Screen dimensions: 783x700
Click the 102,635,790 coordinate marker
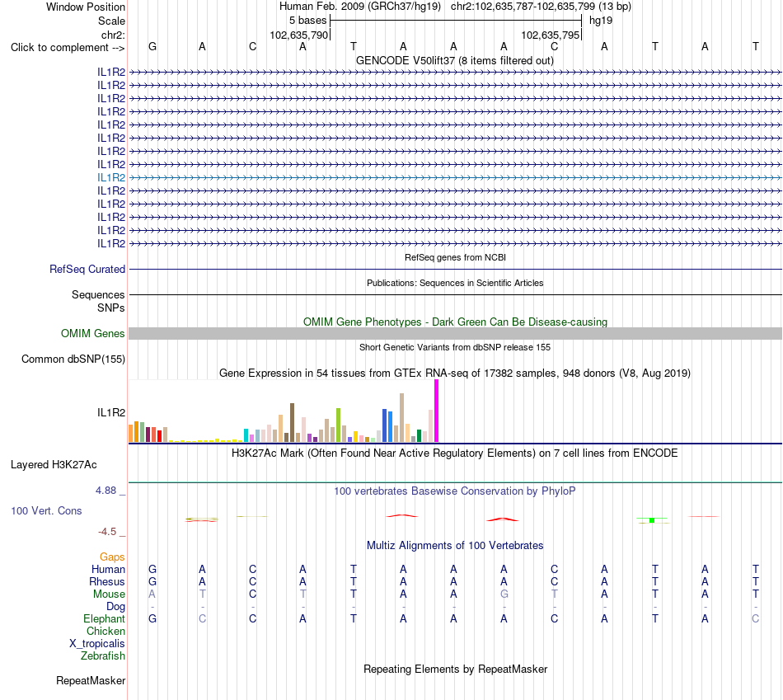[x=298, y=35]
